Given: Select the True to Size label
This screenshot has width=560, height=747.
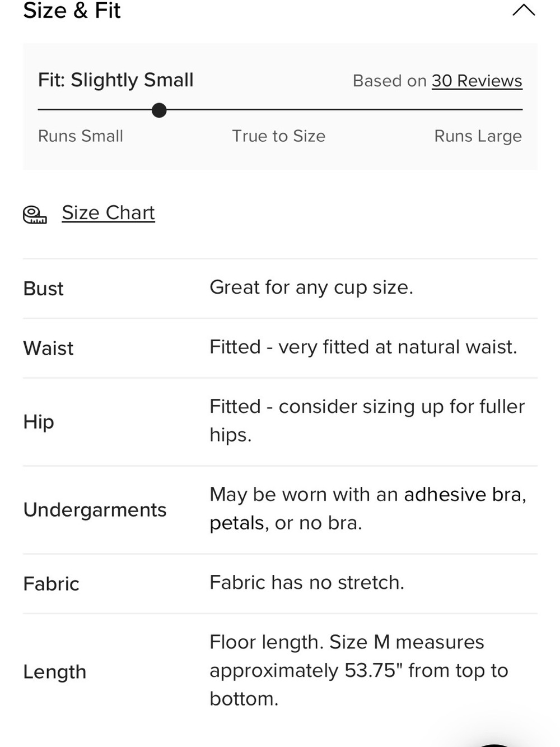Looking at the screenshot, I should (279, 136).
